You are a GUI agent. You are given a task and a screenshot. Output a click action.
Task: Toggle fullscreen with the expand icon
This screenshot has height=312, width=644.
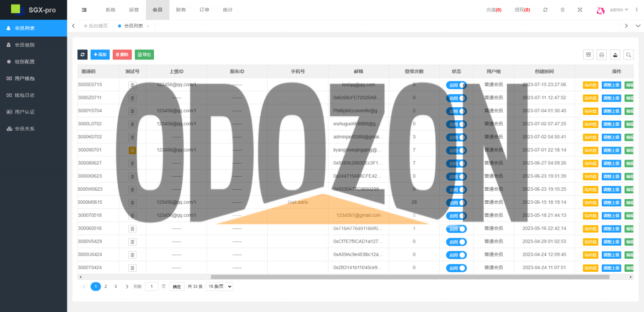[580, 10]
